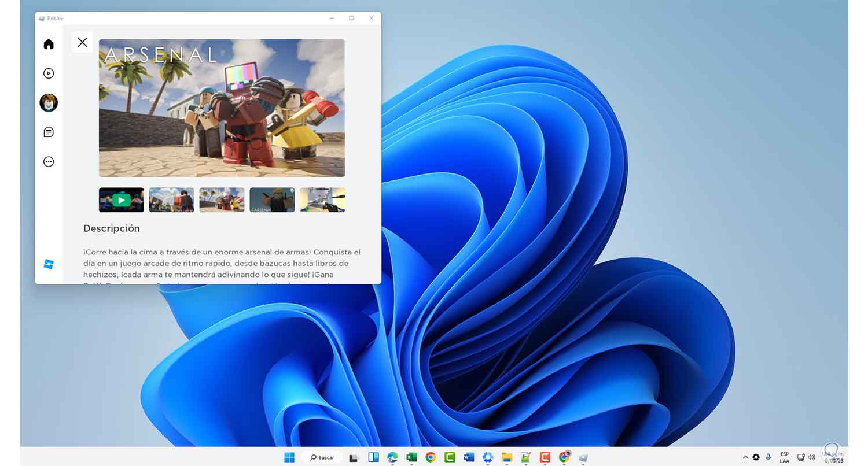868x466 pixels.
Task: Open Microsoft Word from the taskbar
Action: 469,457
